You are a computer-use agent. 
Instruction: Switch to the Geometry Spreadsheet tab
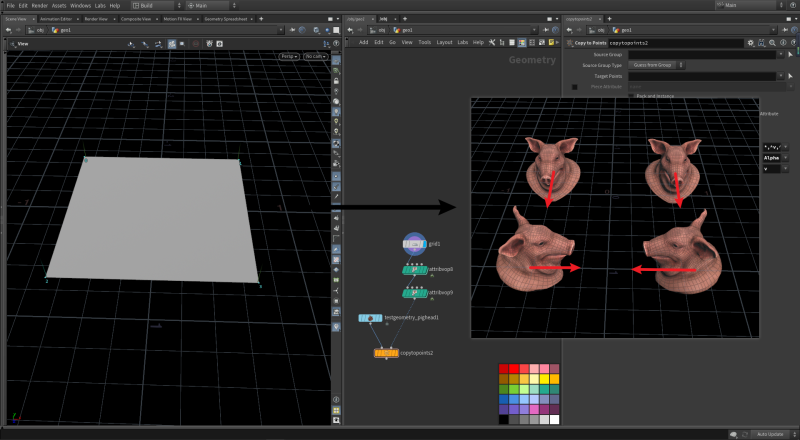pyautogui.click(x=225, y=18)
